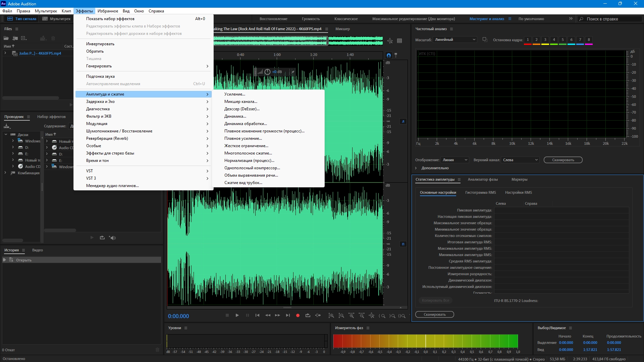644x362 pixels.
Task: Click the open file folder icon in Files
Action: click(6, 38)
